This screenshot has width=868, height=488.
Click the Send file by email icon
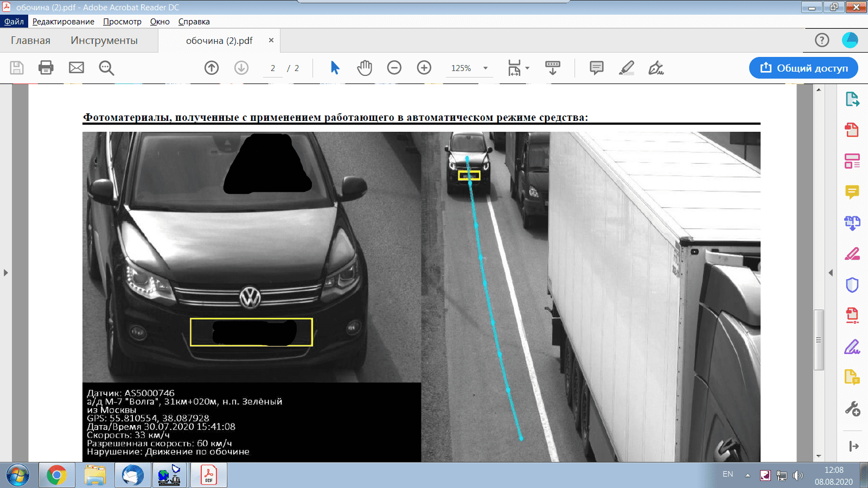[x=76, y=68]
